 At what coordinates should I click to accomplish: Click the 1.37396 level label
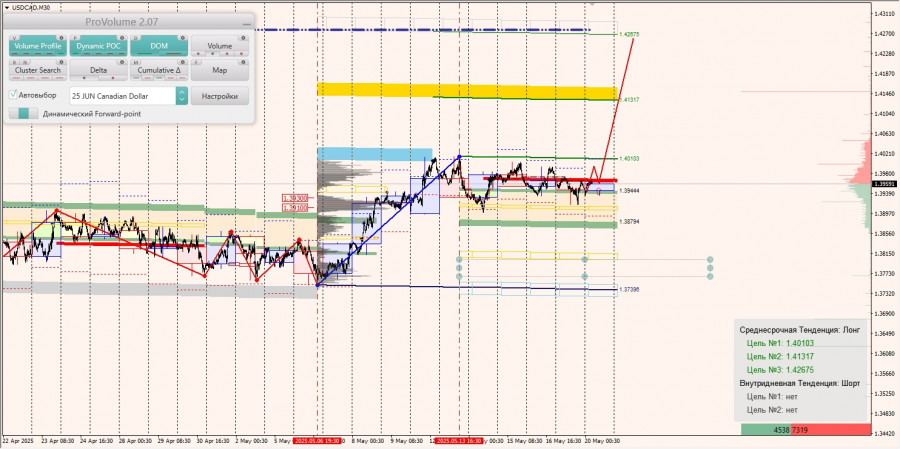630,289
